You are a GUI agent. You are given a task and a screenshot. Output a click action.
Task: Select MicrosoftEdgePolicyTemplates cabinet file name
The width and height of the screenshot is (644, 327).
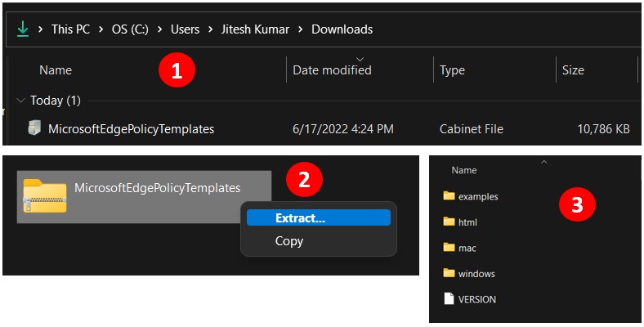pyautogui.click(x=131, y=129)
